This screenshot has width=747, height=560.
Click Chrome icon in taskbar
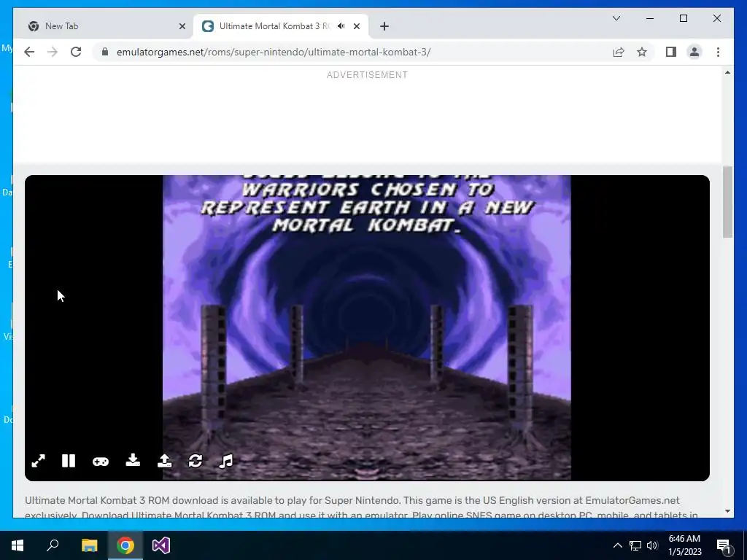125,545
